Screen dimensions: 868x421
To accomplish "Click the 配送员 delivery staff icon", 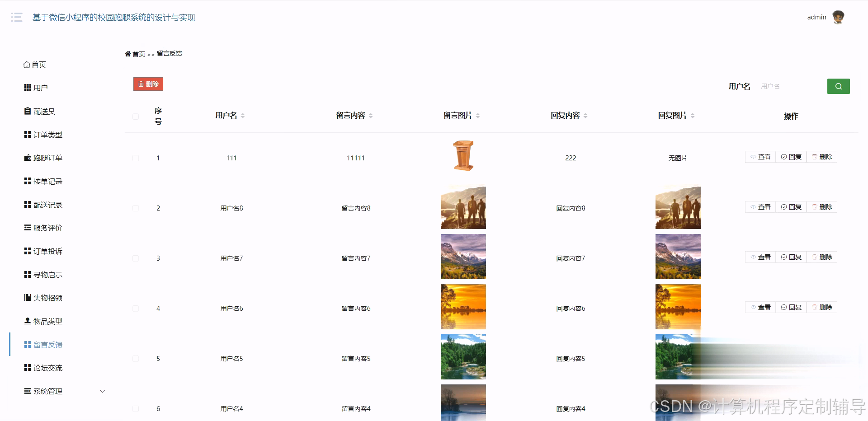I will click(x=27, y=111).
